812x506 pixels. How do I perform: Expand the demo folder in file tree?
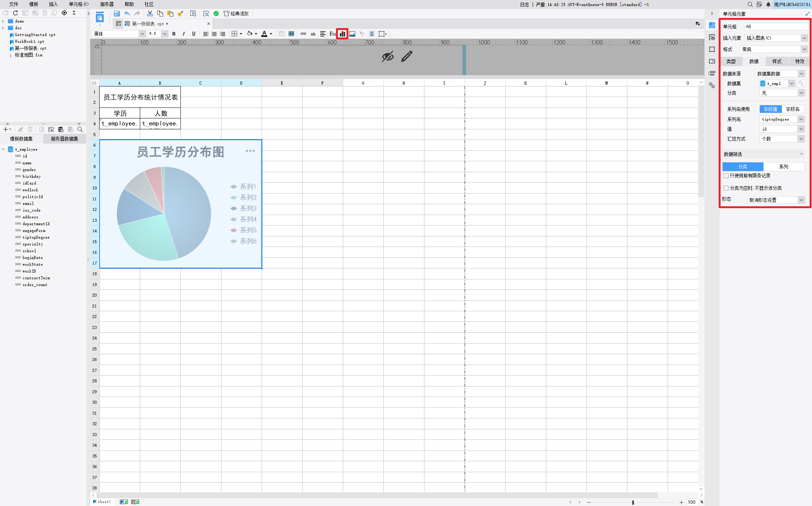[3, 21]
